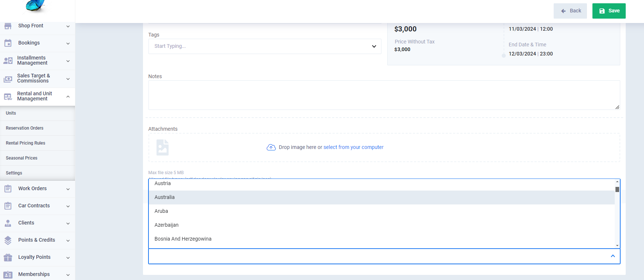Open the Tags dropdown arrow
Image resolution: width=644 pixels, height=280 pixels.
(x=374, y=46)
